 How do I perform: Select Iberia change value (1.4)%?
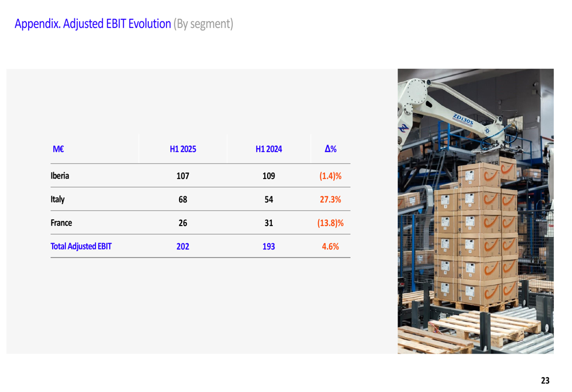click(331, 176)
